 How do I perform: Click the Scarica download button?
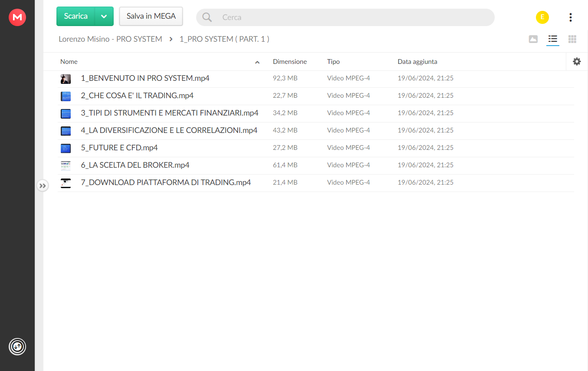76,17
